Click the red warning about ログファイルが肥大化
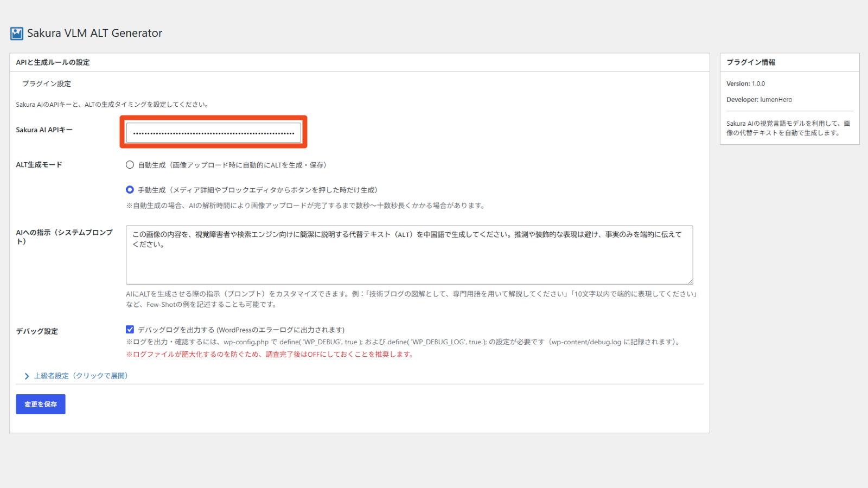The image size is (868, 488). pyautogui.click(x=271, y=355)
